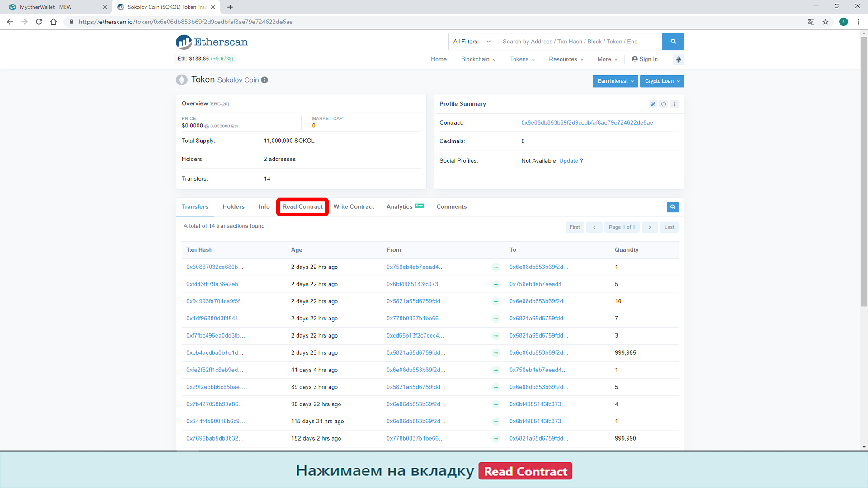Open the contract address link in Profile Summary
Image resolution: width=868 pixels, height=488 pixels.
tap(587, 123)
